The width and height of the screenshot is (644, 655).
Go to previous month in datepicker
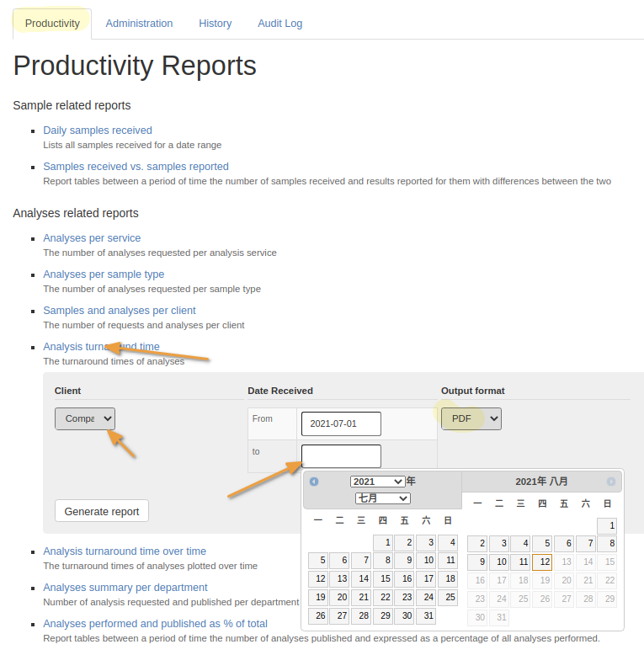[314, 482]
